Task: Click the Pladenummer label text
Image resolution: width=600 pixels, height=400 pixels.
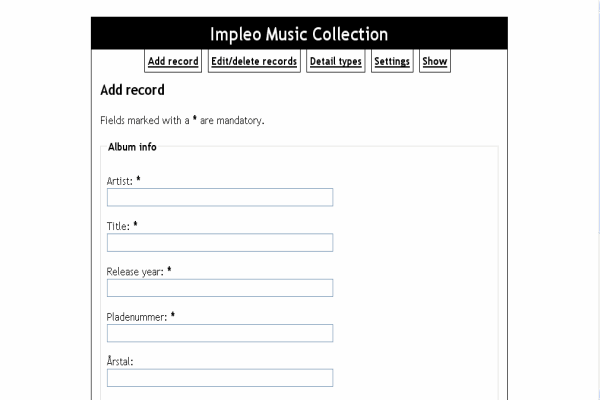Action: [x=137, y=316]
